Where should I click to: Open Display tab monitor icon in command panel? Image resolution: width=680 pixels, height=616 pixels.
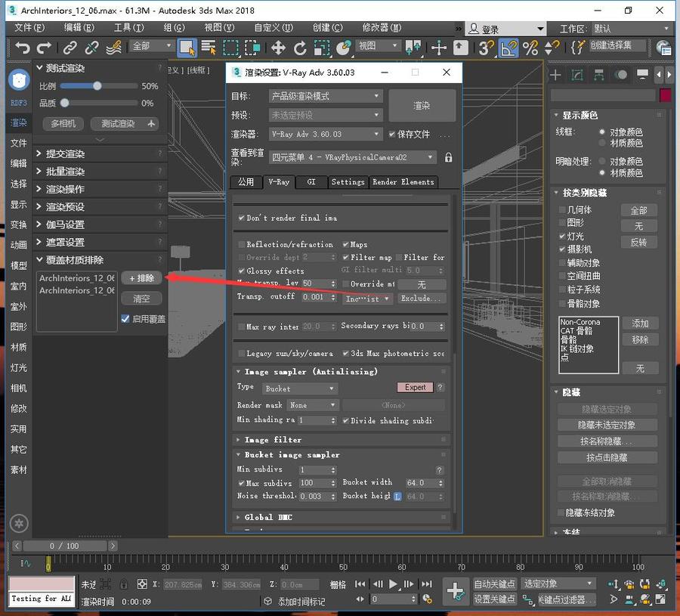pos(642,74)
